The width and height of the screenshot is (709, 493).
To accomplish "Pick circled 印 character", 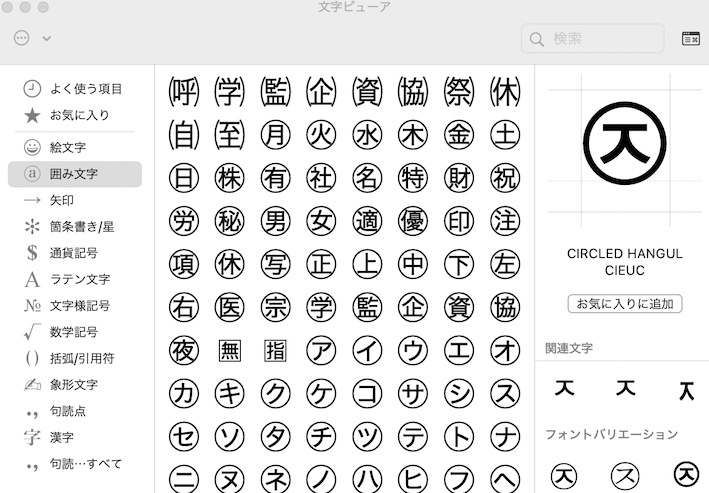I will click(459, 221).
